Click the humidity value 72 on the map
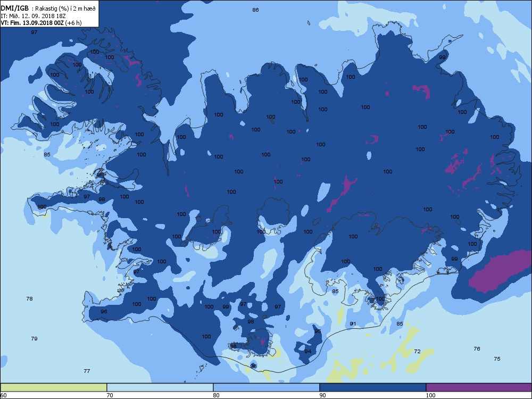The image size is (532, 399). (x=417, y=351)
